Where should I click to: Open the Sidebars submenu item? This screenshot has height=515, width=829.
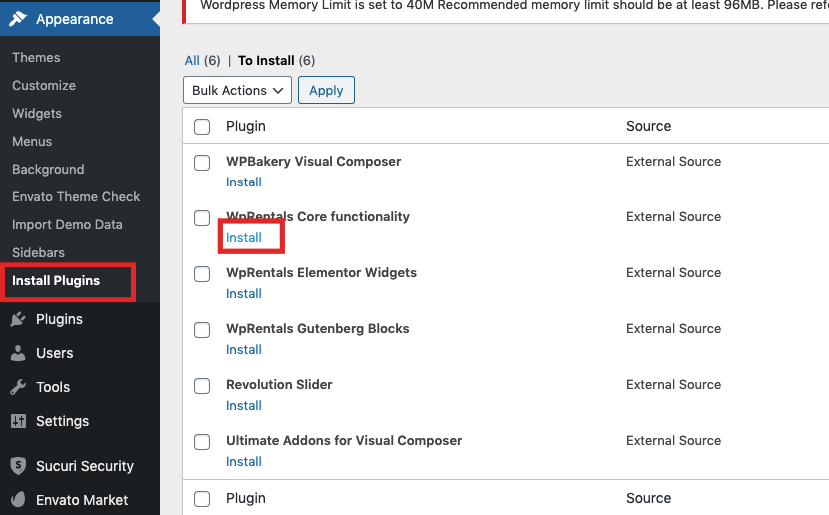pyautogui.click(x=38, y=252)
